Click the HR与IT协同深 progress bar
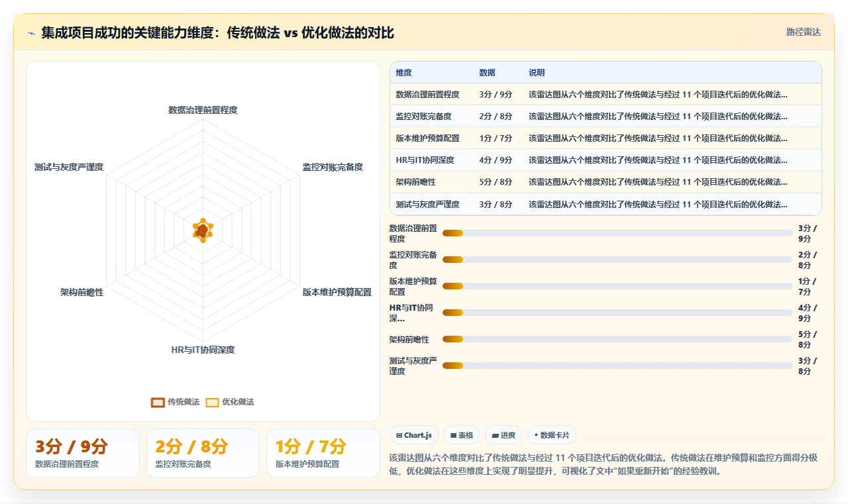Screen dimensions: 848x504 pyautogui.click(x=617, y=313)
